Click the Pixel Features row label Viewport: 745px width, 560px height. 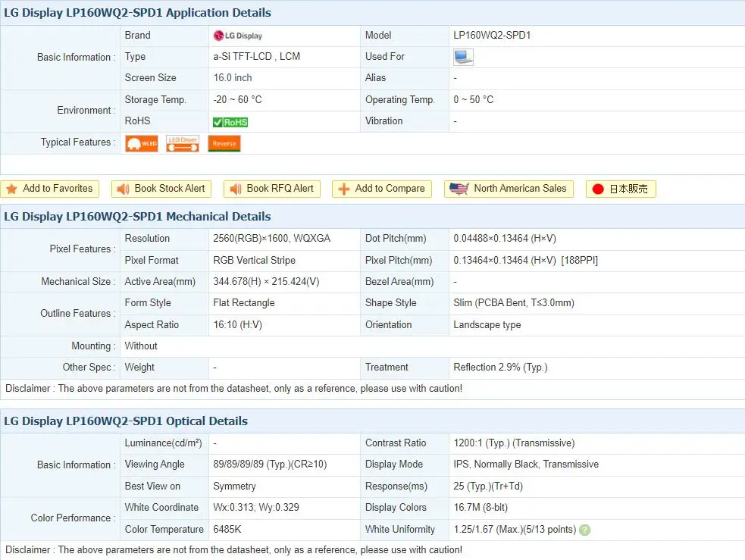83,249
